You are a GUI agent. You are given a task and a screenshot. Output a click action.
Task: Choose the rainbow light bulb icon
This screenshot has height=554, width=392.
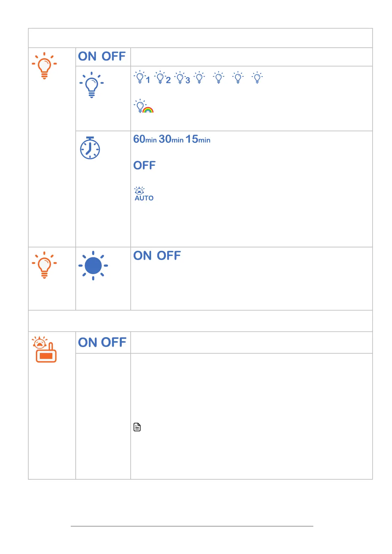point(144,106)
